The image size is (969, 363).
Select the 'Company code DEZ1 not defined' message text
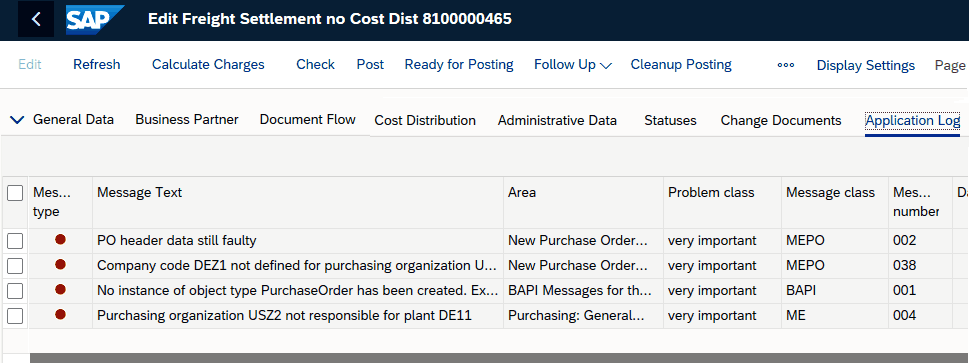tap(297, 266)
